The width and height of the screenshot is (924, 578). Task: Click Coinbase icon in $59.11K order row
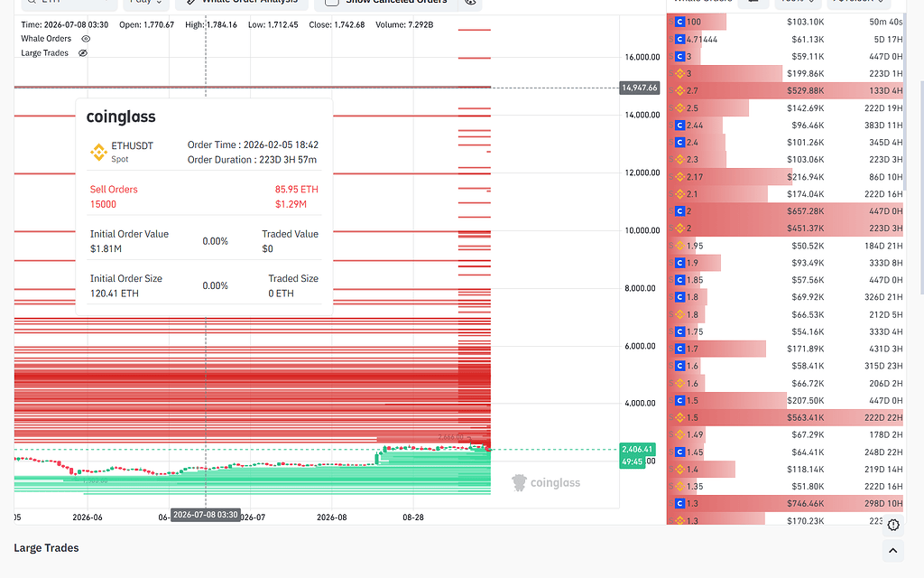pyautogui.click(x=679, y=57)
